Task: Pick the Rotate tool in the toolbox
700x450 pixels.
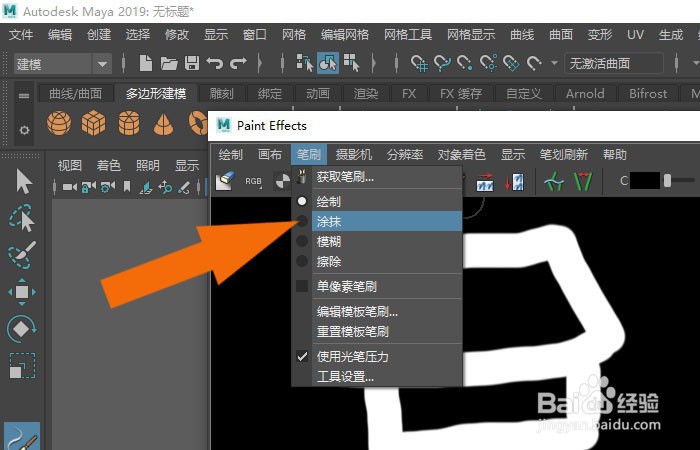Action: coord(21,329)
